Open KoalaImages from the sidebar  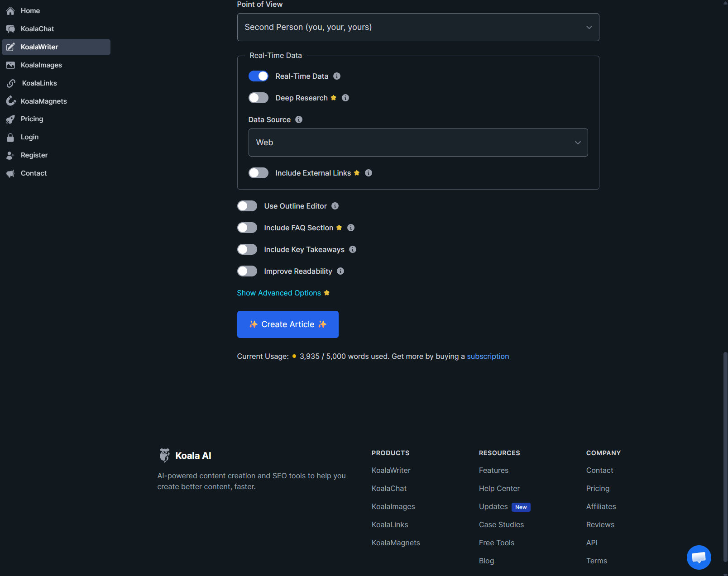click(56, 65)
